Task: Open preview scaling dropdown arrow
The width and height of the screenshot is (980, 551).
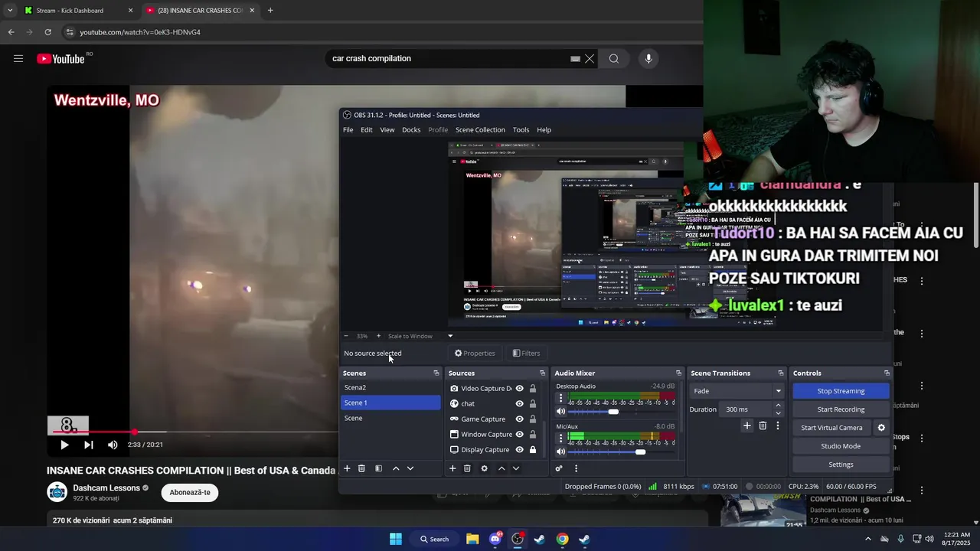Action: 450,336
